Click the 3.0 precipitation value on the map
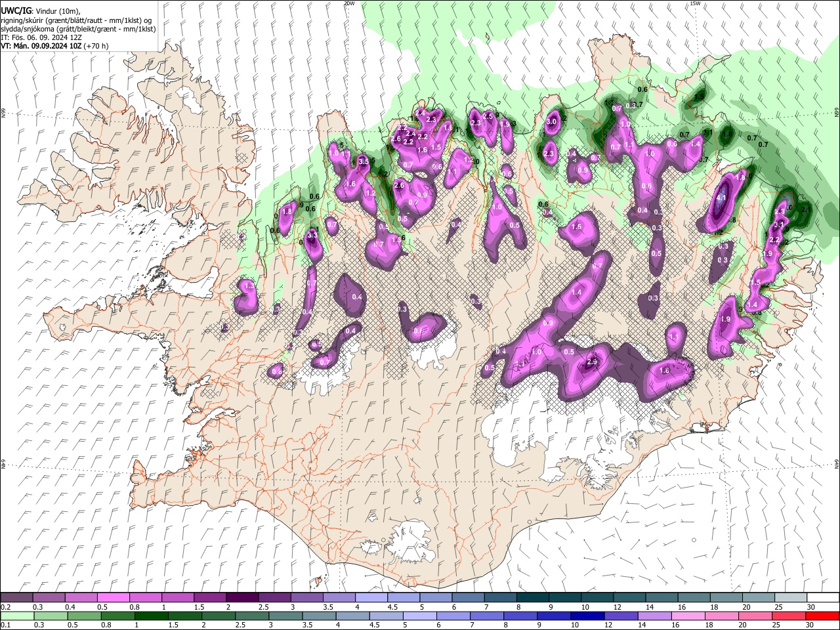The width and height of the screenshot is (840, 630). 552,121
